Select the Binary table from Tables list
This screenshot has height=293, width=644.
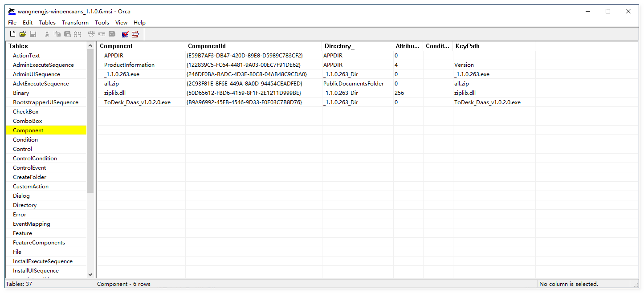coord(21,93)
